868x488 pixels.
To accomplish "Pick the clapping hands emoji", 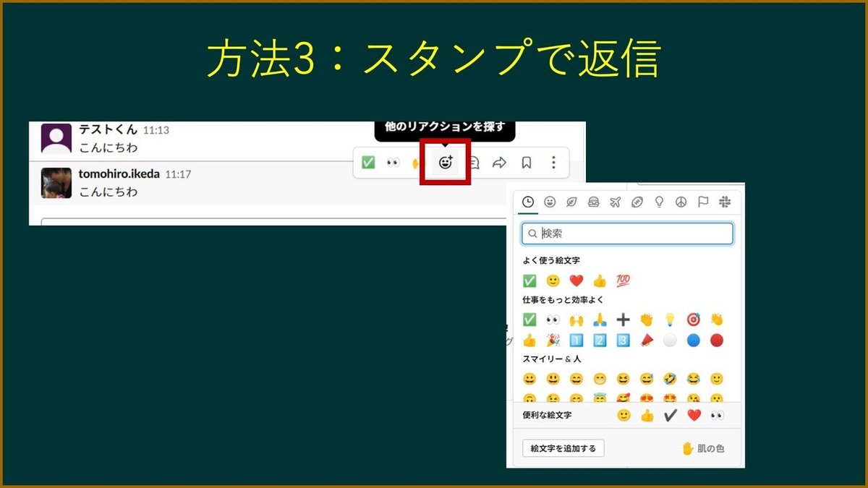I will tap(646, 320).
